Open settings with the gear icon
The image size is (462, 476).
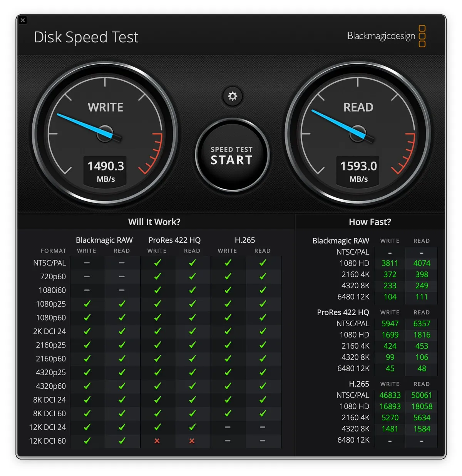tap(233, 96)
